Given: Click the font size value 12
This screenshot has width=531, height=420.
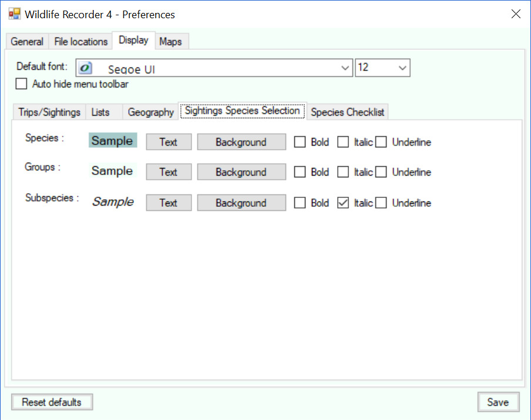Looking at the screenshot, I should pos(363,67).
